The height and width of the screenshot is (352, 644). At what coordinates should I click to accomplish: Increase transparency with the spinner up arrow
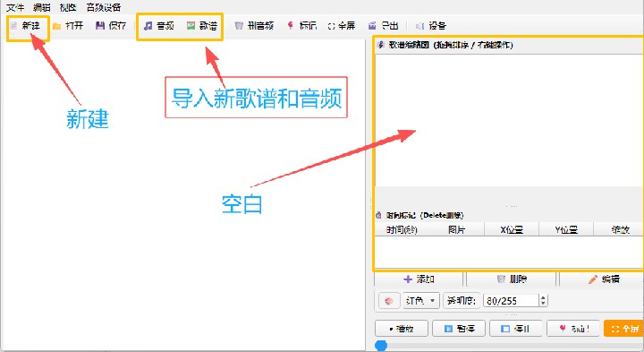(x=543, y=297)
